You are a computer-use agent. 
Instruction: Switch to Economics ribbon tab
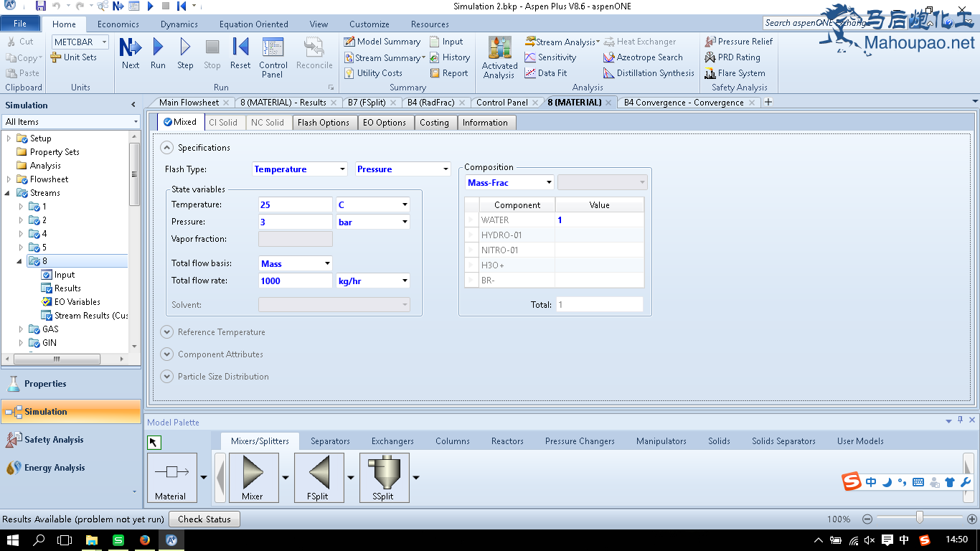point(118,24)
